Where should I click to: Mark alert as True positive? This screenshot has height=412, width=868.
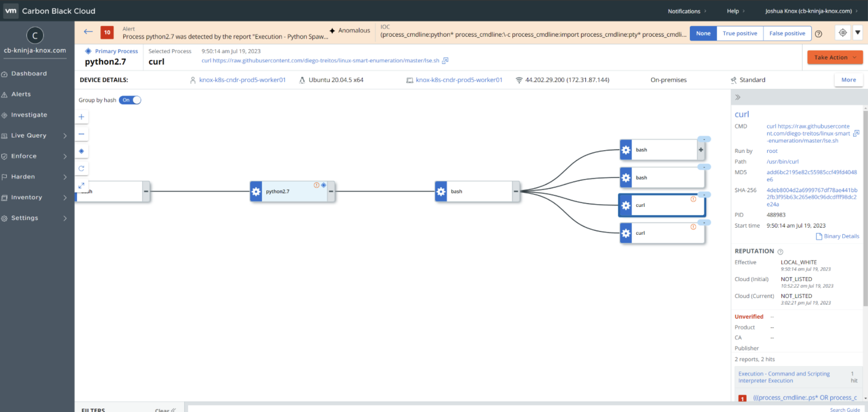740,33
